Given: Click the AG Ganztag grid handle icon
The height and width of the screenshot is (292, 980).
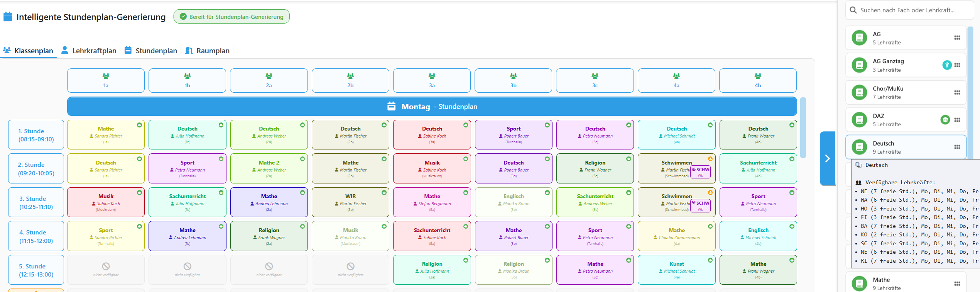Looking at the screenshot, I should pyautogui.click(x=957, y=65).
